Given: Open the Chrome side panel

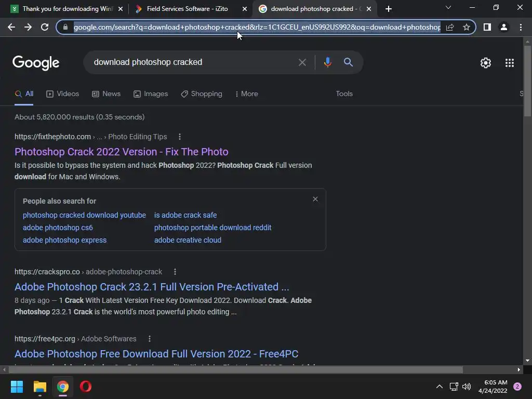Looking at the screenshot, I should click(x=487, y=27).
